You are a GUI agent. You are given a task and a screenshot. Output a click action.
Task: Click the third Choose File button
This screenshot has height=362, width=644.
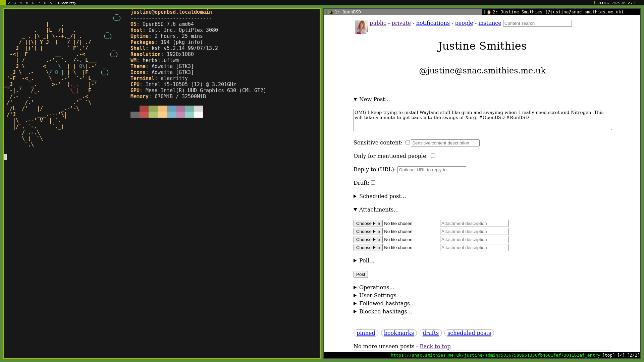(368, 239)
